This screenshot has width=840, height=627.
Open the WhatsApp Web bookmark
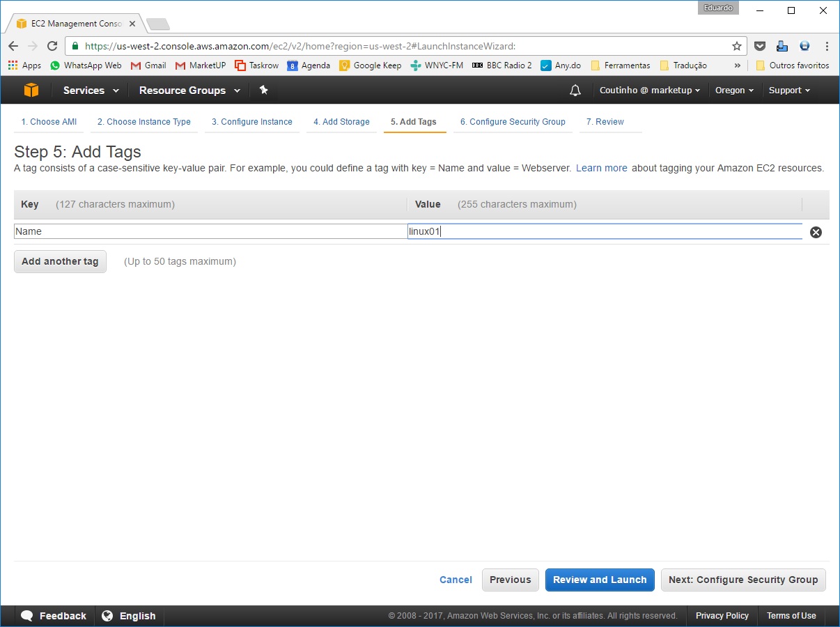[x=86, y=65]
